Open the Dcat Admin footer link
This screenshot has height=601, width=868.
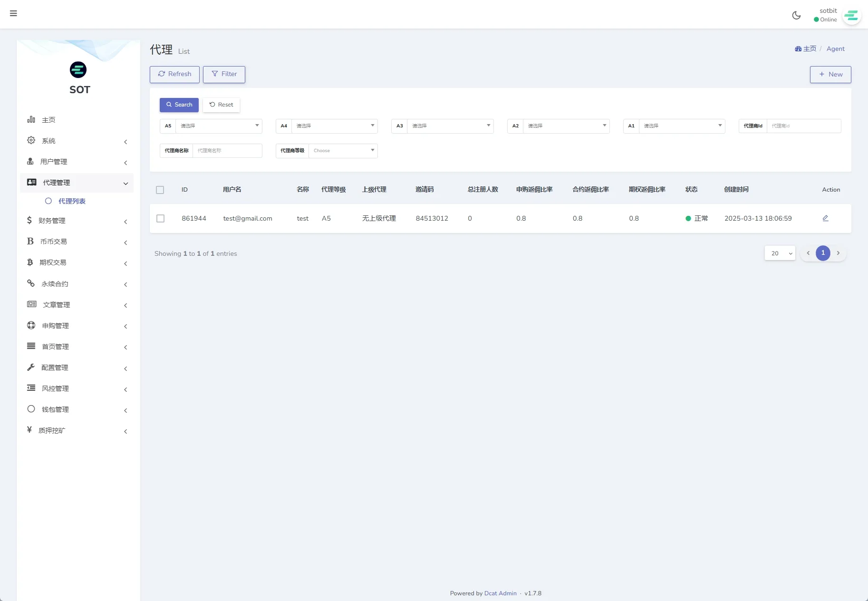click(x=500, y=593)
